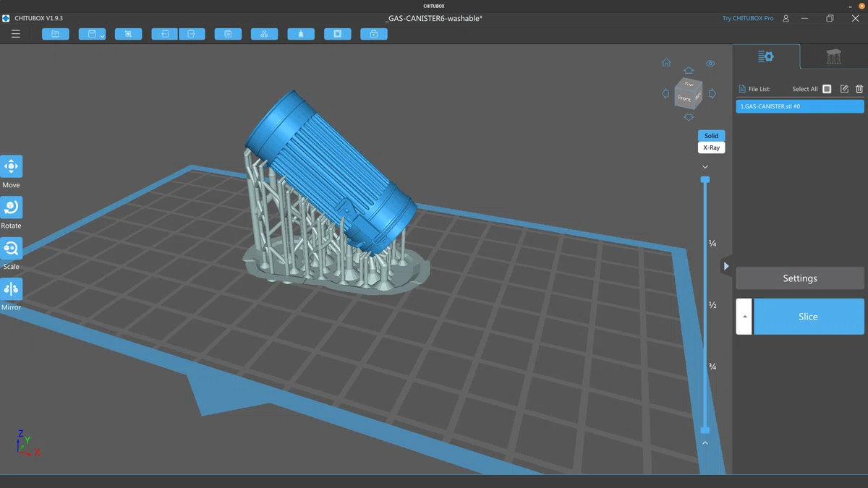Click the File List document icon
868x488 pixels.
point(742,89)
